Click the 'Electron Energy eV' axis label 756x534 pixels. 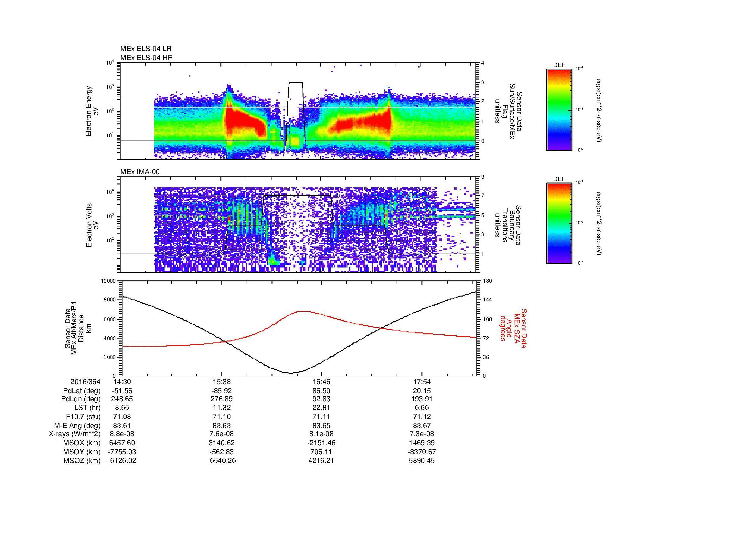(92, 111)
